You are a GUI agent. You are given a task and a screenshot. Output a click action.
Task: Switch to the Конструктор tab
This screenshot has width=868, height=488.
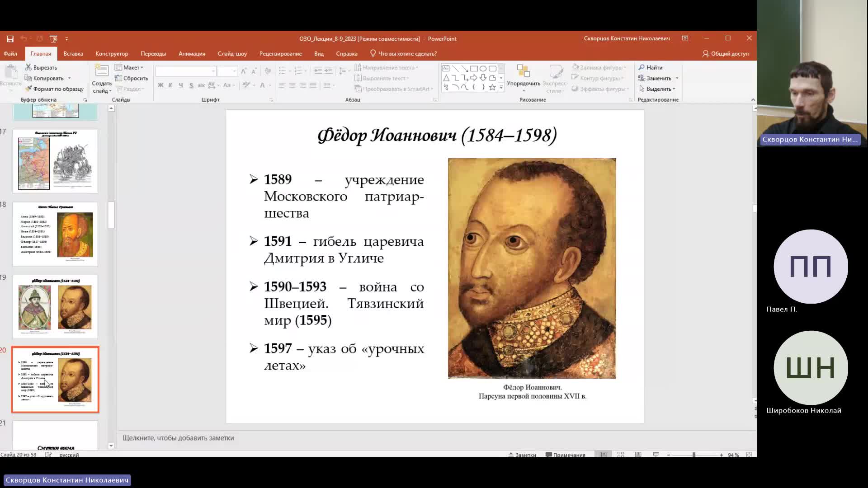[112, 54]
